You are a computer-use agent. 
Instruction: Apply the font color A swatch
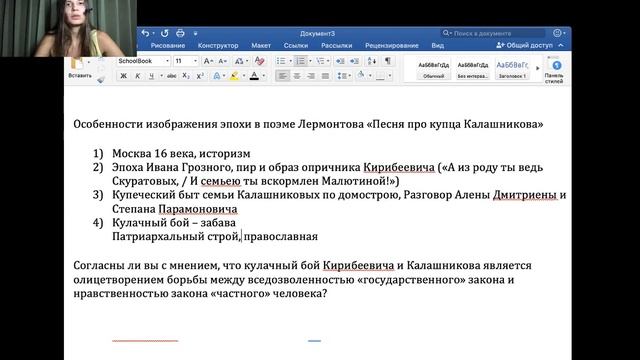pyautogui.click(x=254, y=76)
